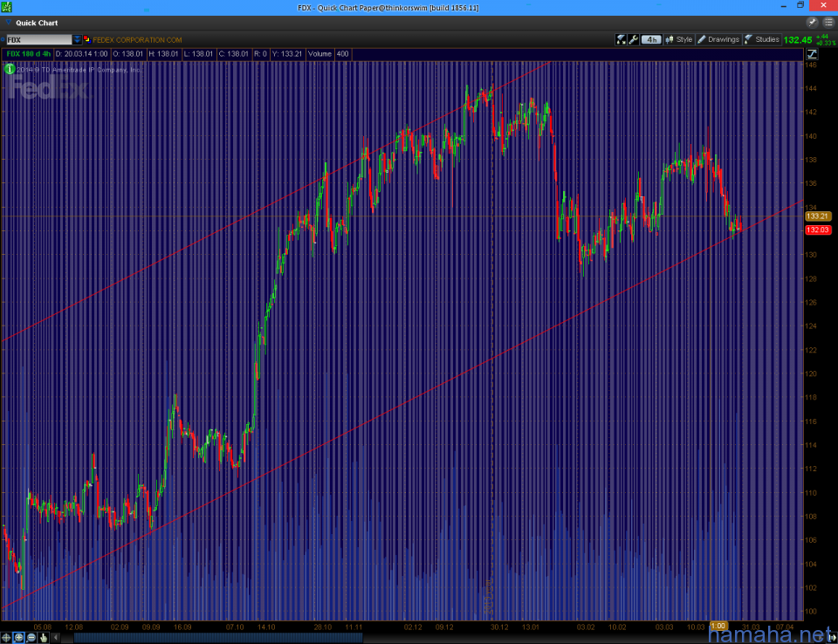Change the 4h timeframe setting

tap(651, 39)
